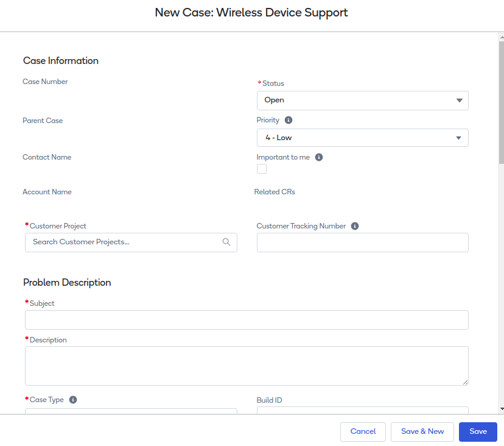Click into the Description text area
The image size is (504, 446).
[247, 366]
